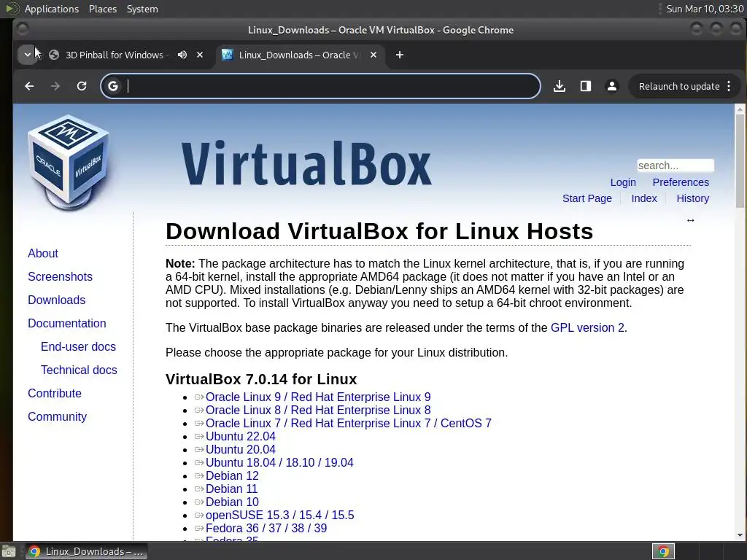Download the Ubuntu 22.04 package
The width and height of the screenshot is (747, 560).
[241, 436]
